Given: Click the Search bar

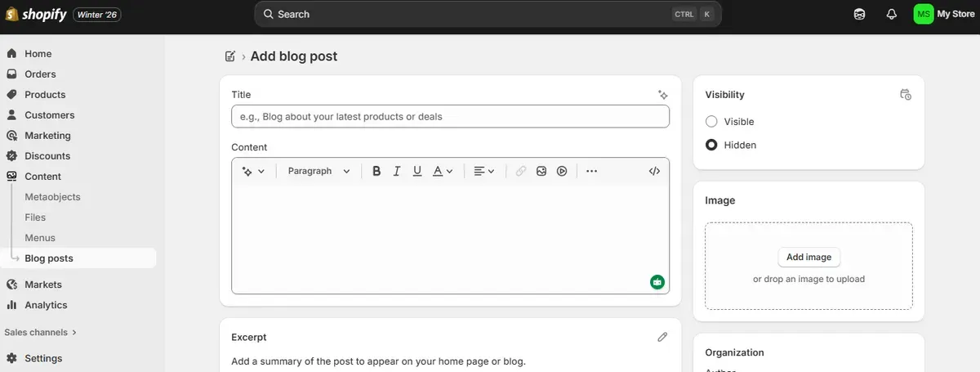Looking at the screenshot, I should pos(488,14).
